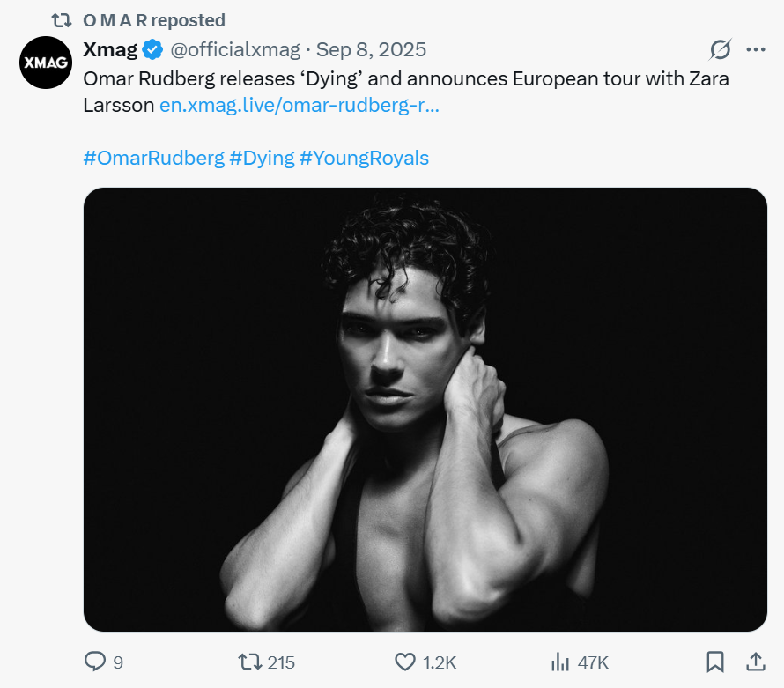Click the reply speech bubble icon
The width and height of the screenshot is (784, 688).
tap(95, 662)
